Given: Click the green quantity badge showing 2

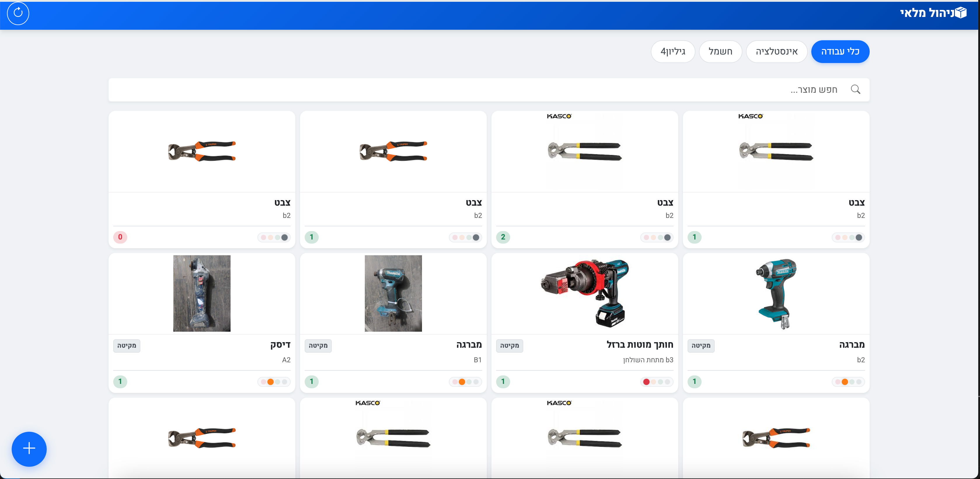Looking at the screenshot, I should [503, 237].
